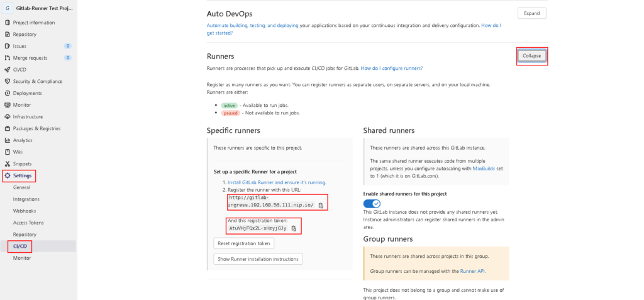Click the Analytics chart icon
This screenshot has width=644, height=300.
(8, 140)
